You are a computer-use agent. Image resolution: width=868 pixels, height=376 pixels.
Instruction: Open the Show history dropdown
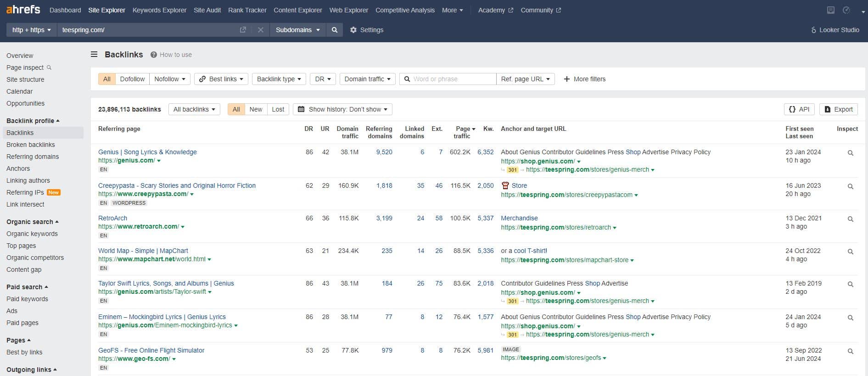pyautogui.click(x=342, y=109)
